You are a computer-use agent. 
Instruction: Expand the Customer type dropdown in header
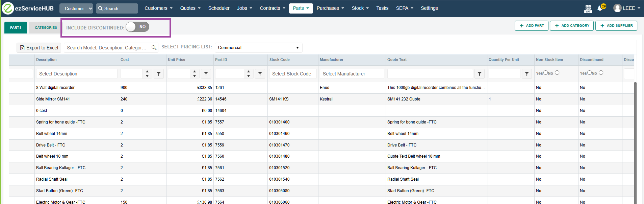(76, 8)
